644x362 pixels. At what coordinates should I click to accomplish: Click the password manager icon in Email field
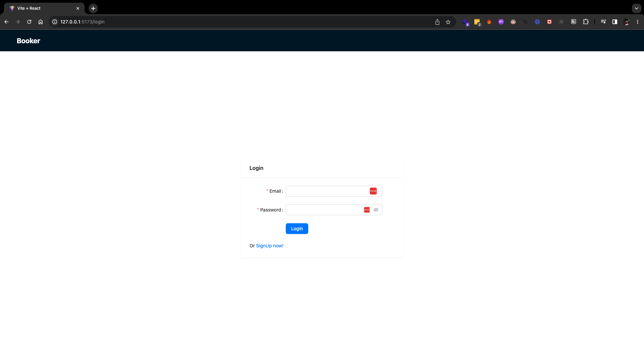(x=373, y=191)
